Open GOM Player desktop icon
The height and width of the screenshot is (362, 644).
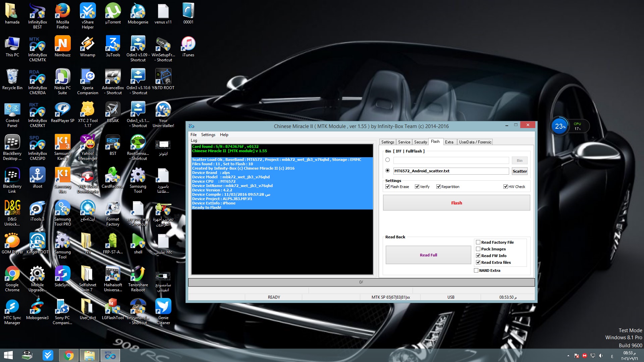coord(12,243)
